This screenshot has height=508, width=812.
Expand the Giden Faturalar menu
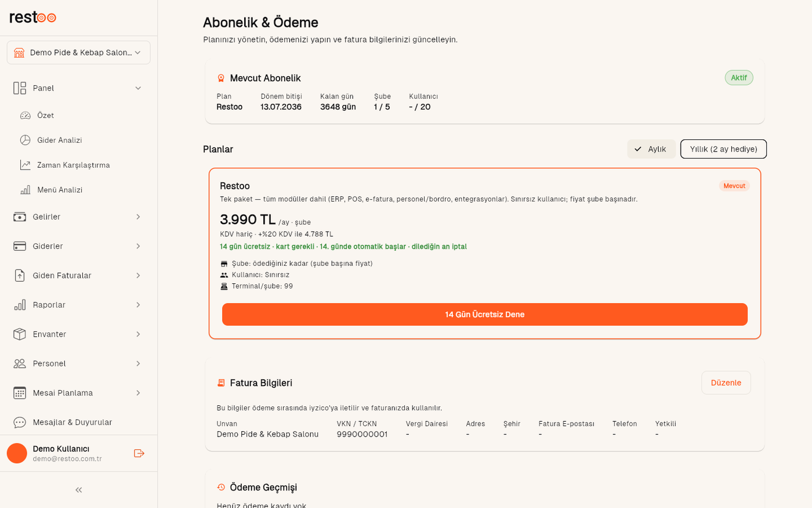tap(79, 275)
